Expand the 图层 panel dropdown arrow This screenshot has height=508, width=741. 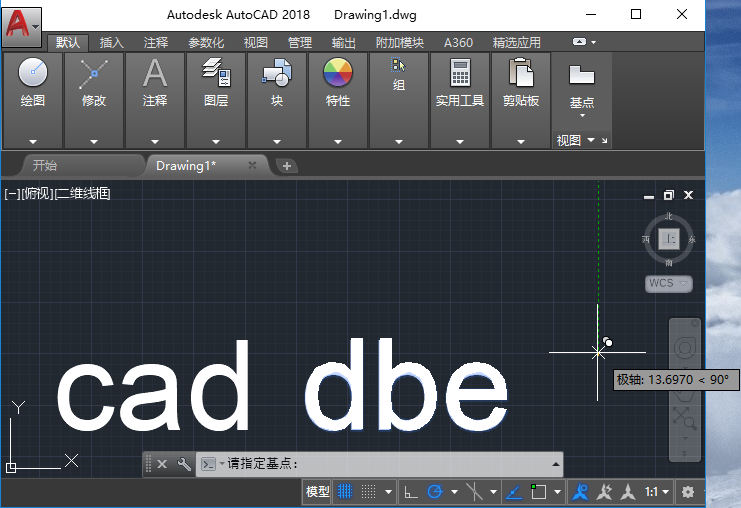tap(216, 142)
